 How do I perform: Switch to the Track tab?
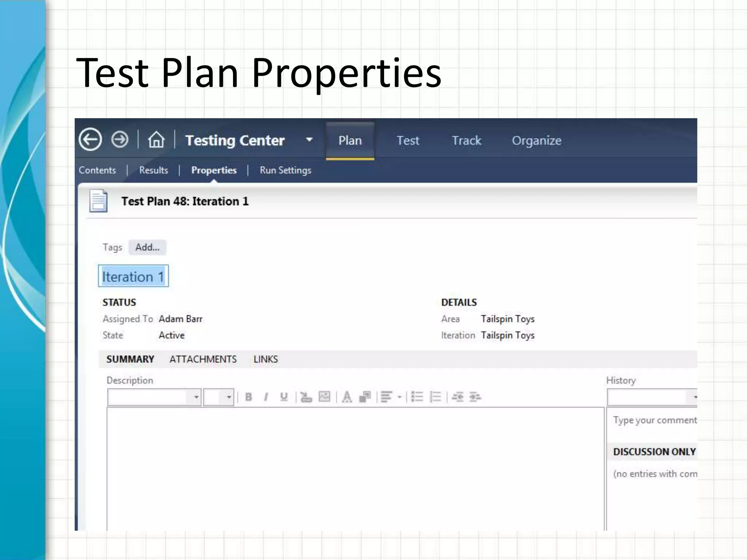[467, 141]
